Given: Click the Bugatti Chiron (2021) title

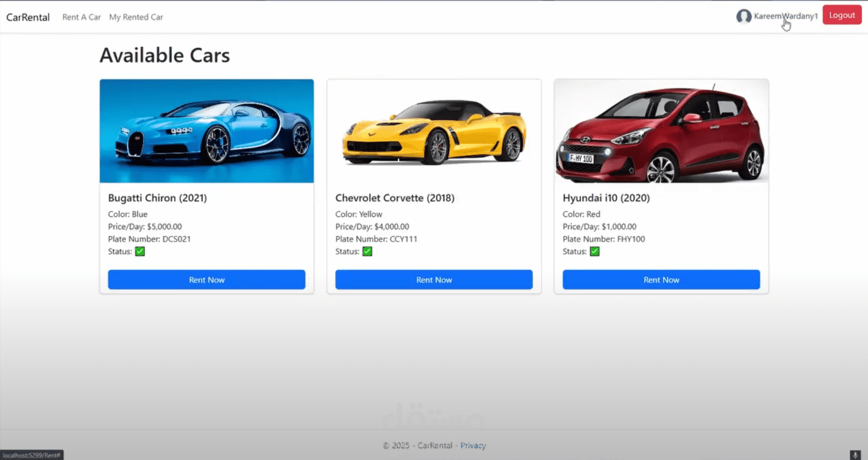Looking at the screenshot, I should click(157, 198).
